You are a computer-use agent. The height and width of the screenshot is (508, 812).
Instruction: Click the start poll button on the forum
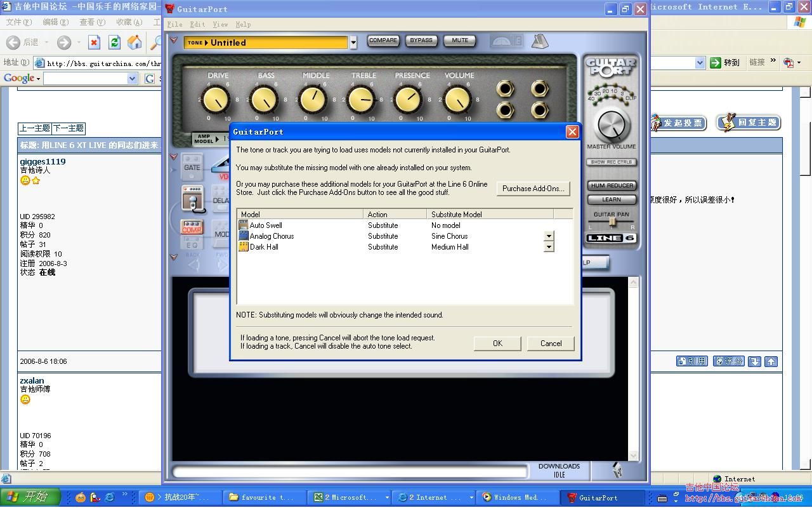(x=678, y=123)
